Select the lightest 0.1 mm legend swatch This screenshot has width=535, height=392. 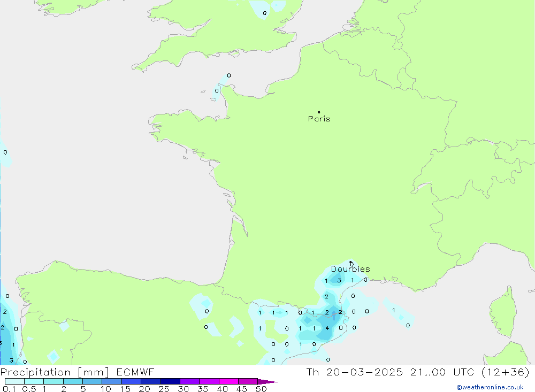pyautogui.click(x=14, y=381)
